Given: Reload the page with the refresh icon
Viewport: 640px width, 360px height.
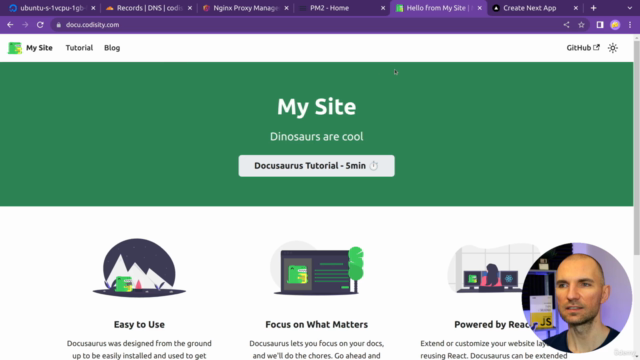Looking at the screenshot, I should click(40, 25).
